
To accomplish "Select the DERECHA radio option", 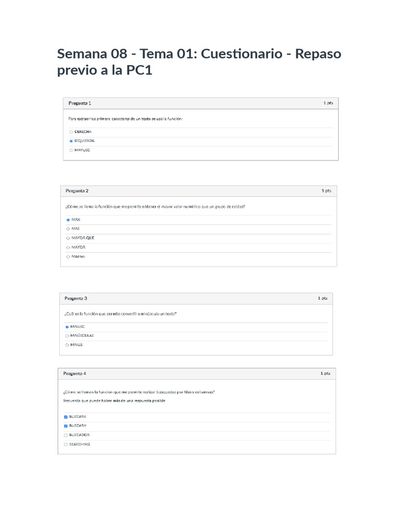I will pos(71,132).
